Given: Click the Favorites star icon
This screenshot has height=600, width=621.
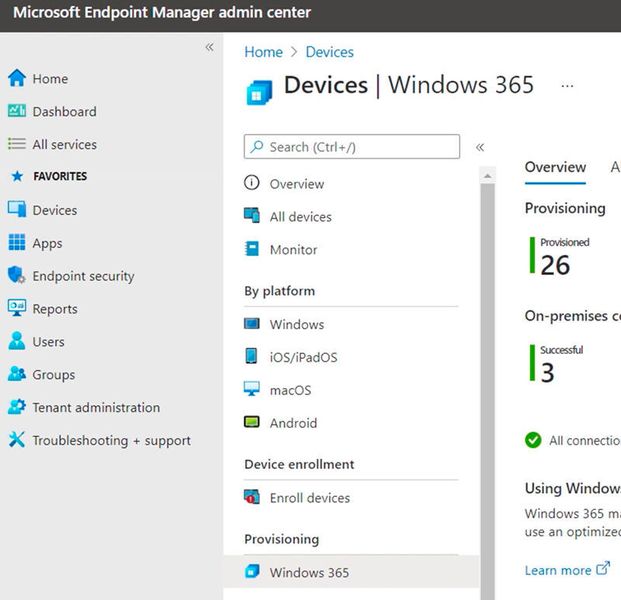Looking at the screenshot, I should pyautogui.click(x=17, y=176).
